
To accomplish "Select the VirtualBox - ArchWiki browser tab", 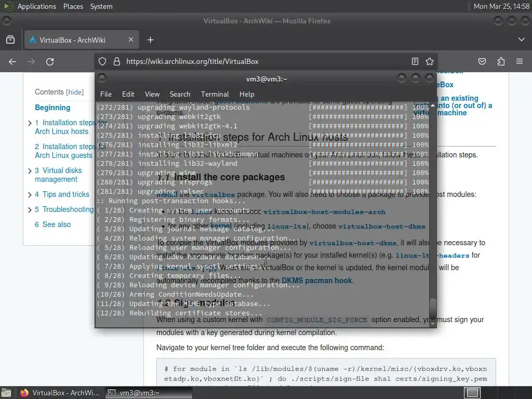I will coord(82,40).
